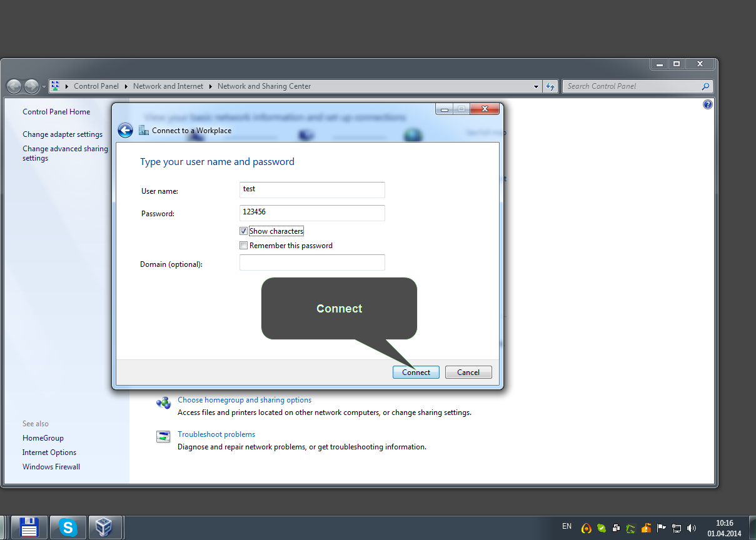
Task: Expand arrow after Network and Internet breadcrumb
Action: click(x=211, y=86)
